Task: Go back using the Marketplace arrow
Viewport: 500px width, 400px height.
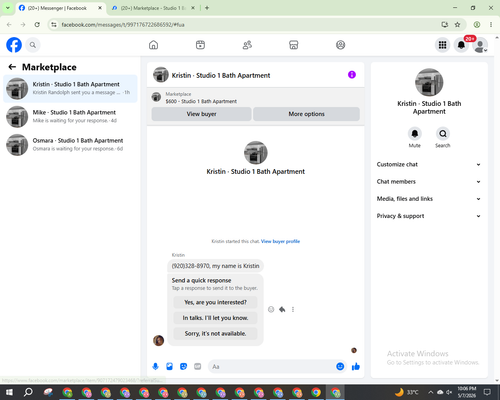Action: click(x=12, y=67)
